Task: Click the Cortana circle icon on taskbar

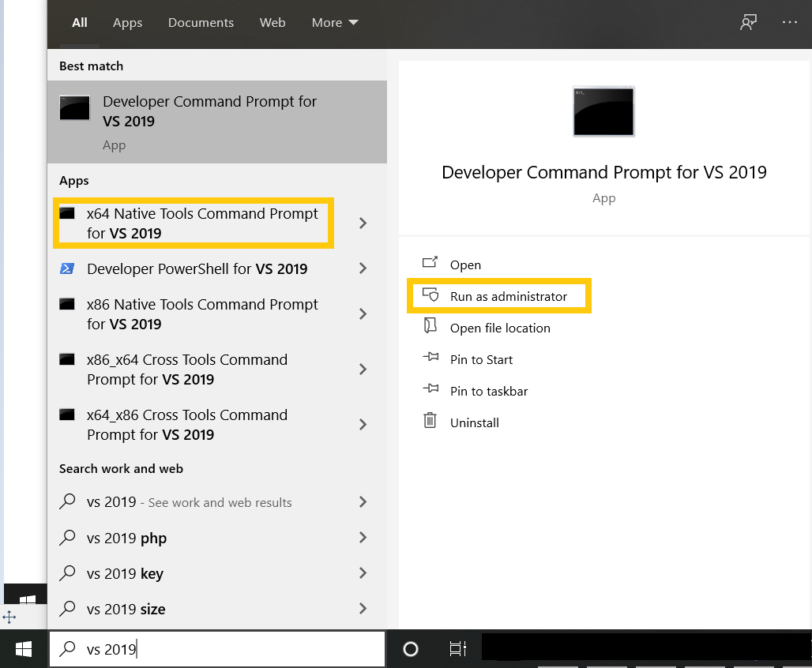Action: click(x=410, y=648)
